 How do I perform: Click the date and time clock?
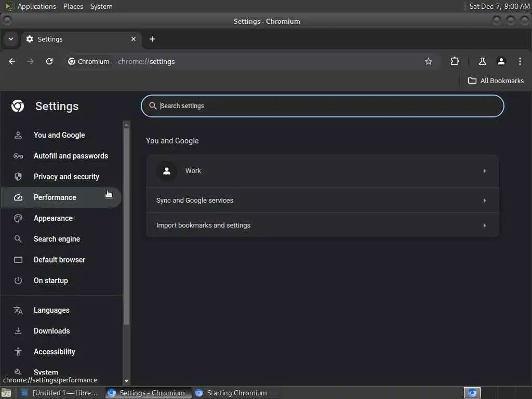click(x=499, y=6)
